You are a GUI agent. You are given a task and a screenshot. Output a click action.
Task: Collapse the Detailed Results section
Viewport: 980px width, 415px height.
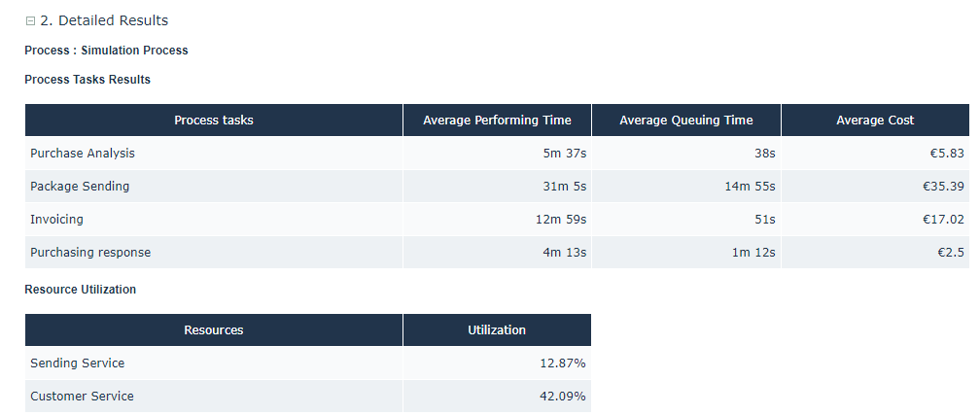point(30,20)
